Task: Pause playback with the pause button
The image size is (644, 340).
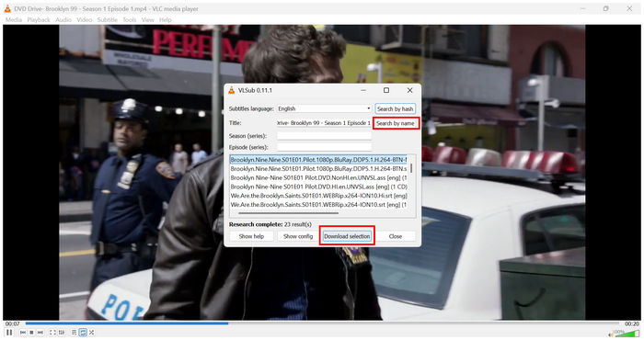Action: tap(9, 333)
